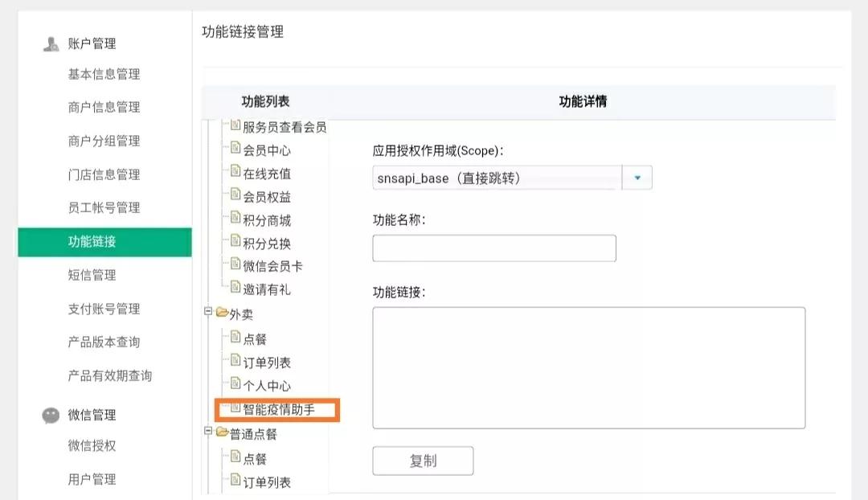This screenshot has height=500, width=868.
Task: Go to 商户信息管理
Action: [104, 108]
